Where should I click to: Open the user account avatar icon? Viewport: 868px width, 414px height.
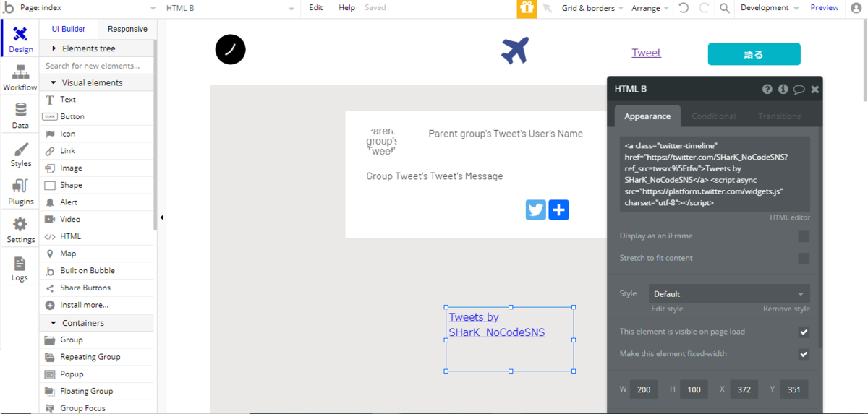pos(856,8)
